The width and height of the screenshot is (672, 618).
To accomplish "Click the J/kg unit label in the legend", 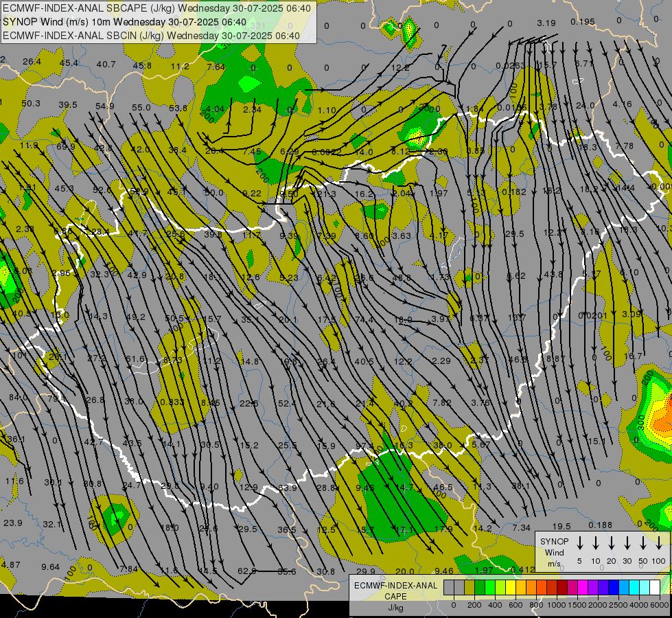I will (x=395, y=608).
